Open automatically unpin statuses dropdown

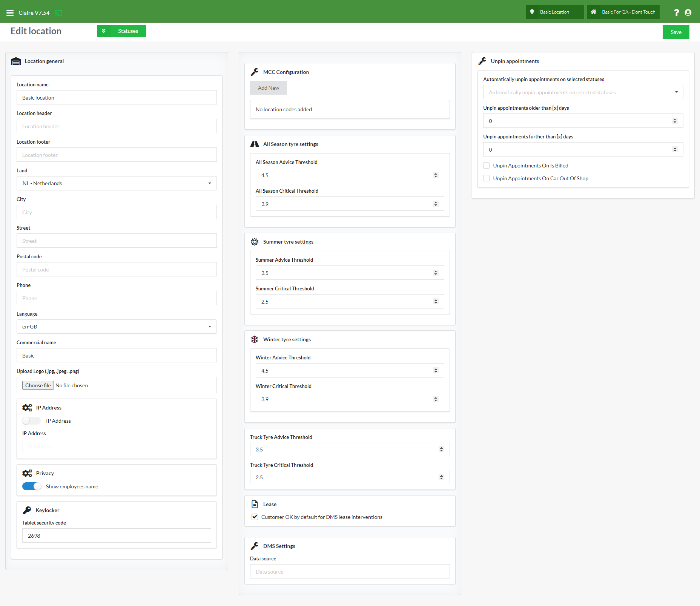tap(583, 92)
